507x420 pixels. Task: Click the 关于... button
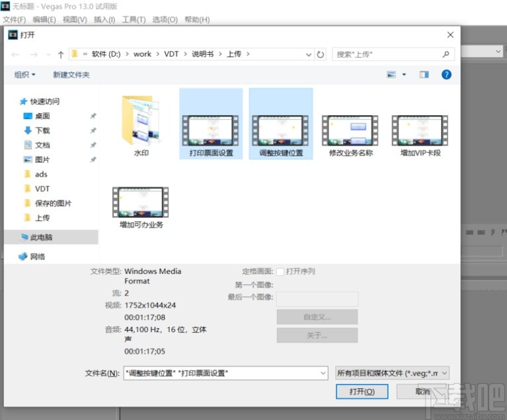click(x=317, y=335)
